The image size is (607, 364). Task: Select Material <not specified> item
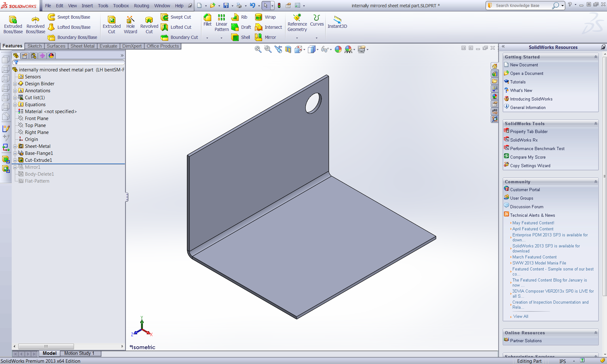(51, 112)
